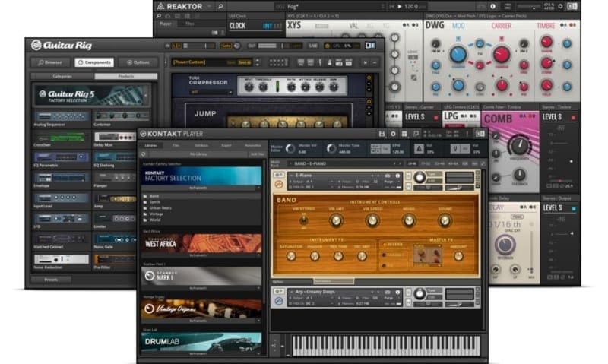
Task: Click the Comb filter frequency knob
Action: (520, 146)
